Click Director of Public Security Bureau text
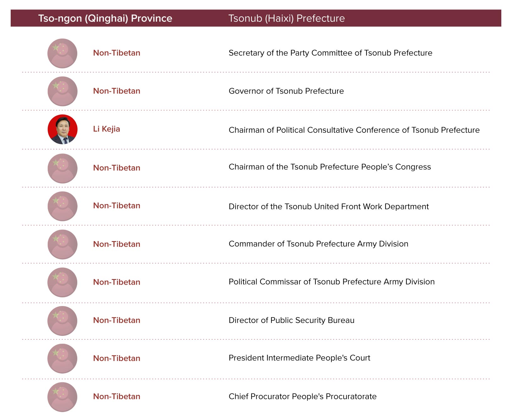The width and height of the screenshot is (512, 420). point(291,320)
